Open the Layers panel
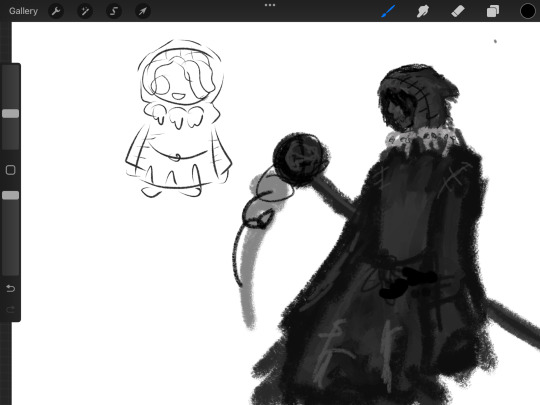The width and height of the screenshot is (540, 405). coord(493,11)
